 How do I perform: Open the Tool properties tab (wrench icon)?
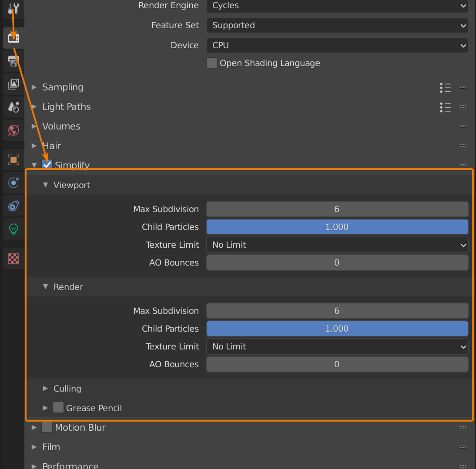coord(13,8)
